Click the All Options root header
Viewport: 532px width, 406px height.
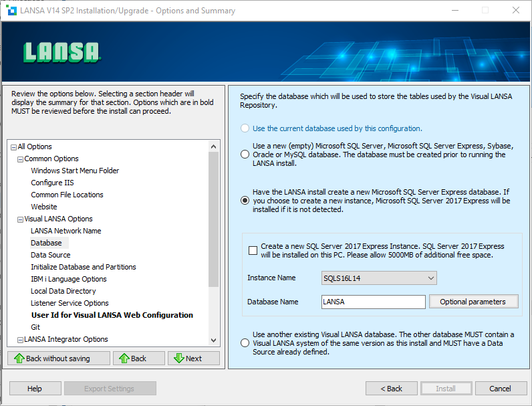[35, 146]
